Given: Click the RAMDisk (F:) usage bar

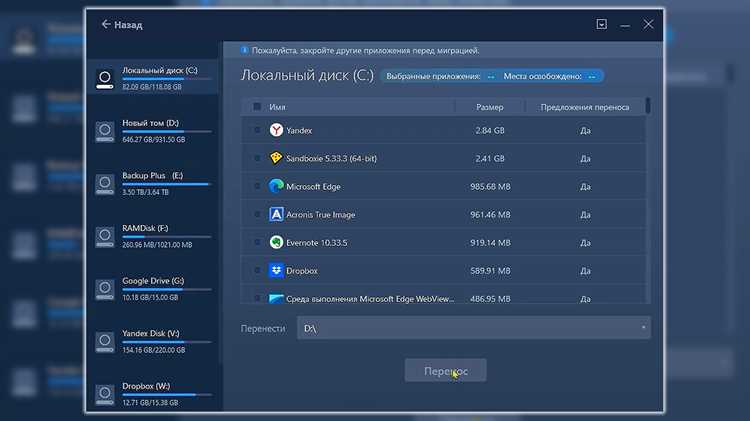Looking at the screenshot, I should (166, 237).
